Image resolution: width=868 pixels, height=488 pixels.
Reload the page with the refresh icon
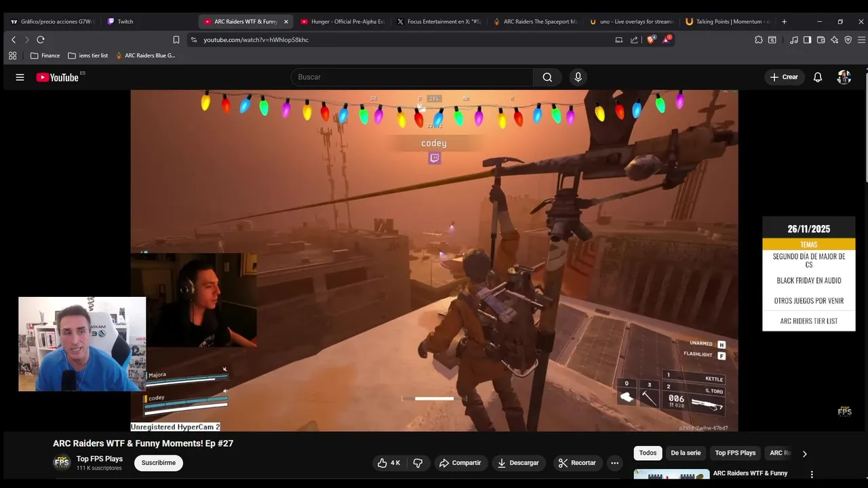(x=41, y=40)
